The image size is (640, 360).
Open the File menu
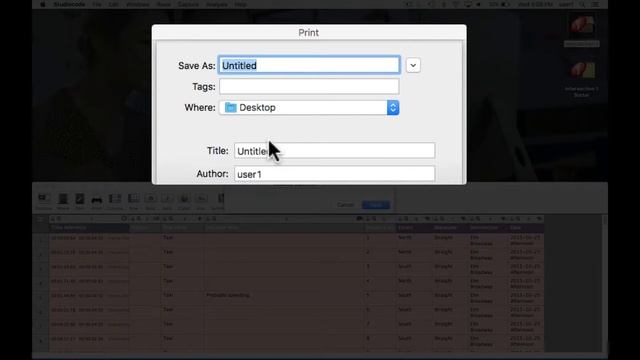tap(97, 4)
